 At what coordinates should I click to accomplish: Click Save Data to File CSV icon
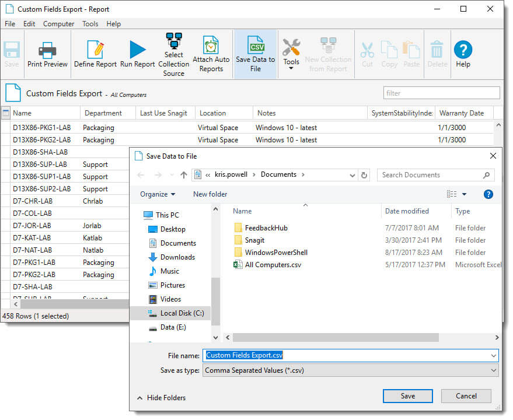click(x=256, y=45)
